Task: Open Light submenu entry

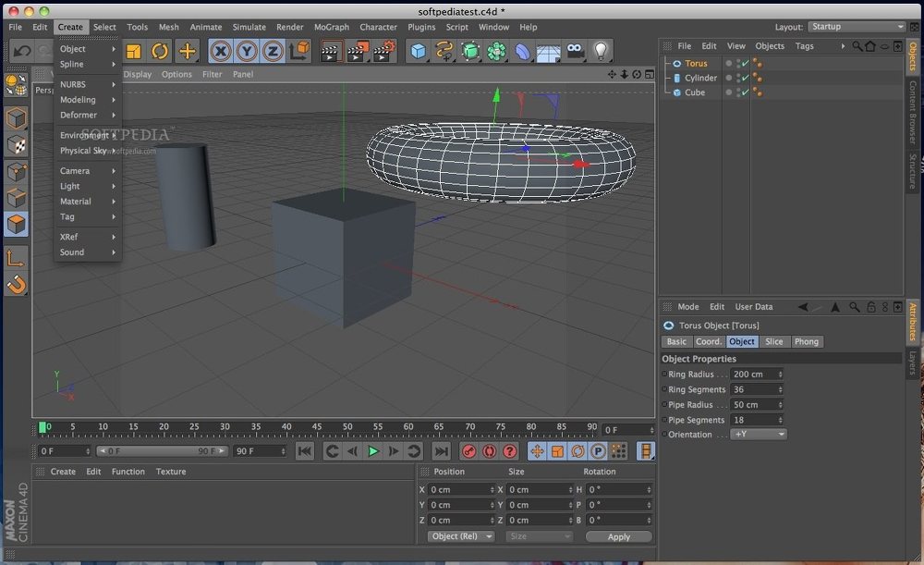Action: point(88,187)
